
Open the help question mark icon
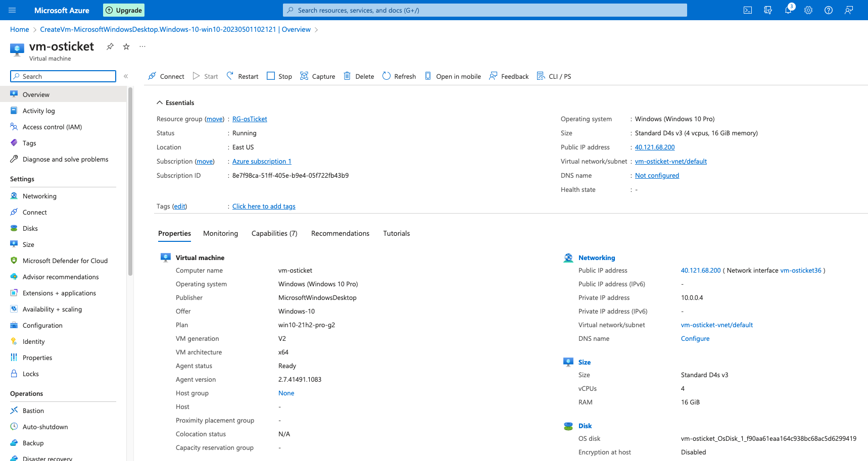[x=829, y=10]
